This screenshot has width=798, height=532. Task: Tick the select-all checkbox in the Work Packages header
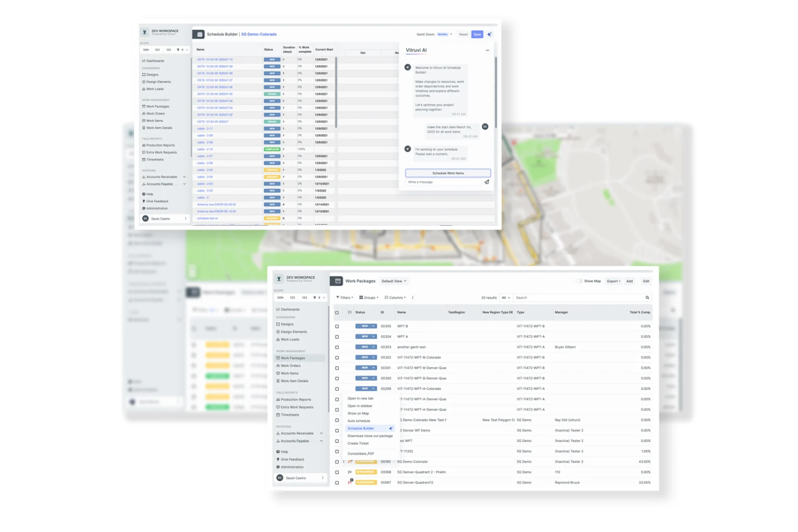337,312
